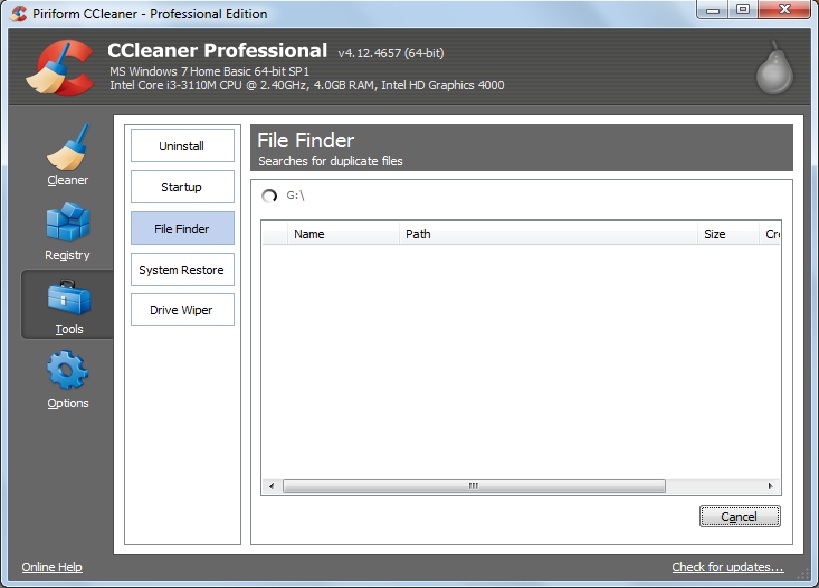Close the CCleaner window
This screenshot has height=588, width=819.
pos(785,9)
